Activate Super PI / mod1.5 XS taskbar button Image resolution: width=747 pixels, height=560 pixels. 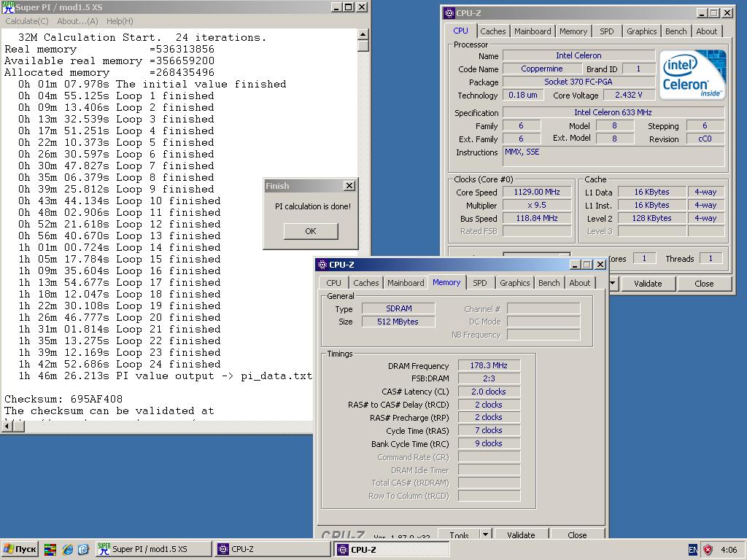click(x=153, y=550)
